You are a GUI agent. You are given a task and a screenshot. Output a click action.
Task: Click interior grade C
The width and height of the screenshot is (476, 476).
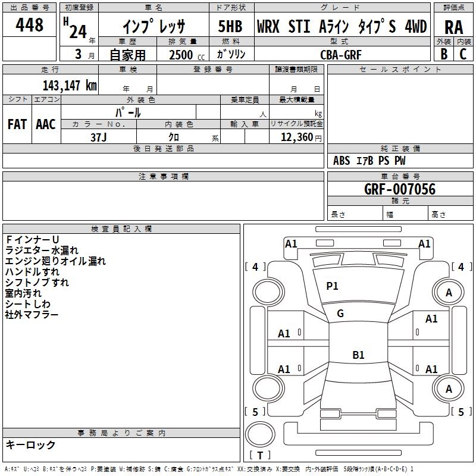coord(463,54)
